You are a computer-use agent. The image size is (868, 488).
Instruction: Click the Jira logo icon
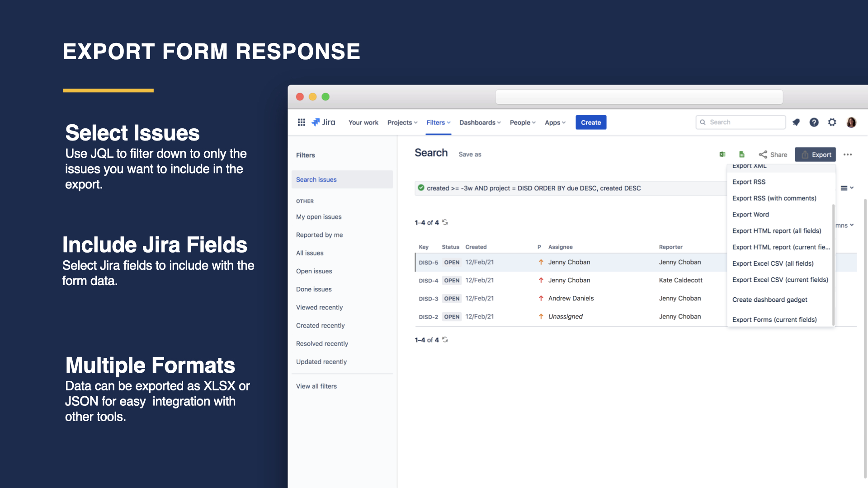[324, 122]
